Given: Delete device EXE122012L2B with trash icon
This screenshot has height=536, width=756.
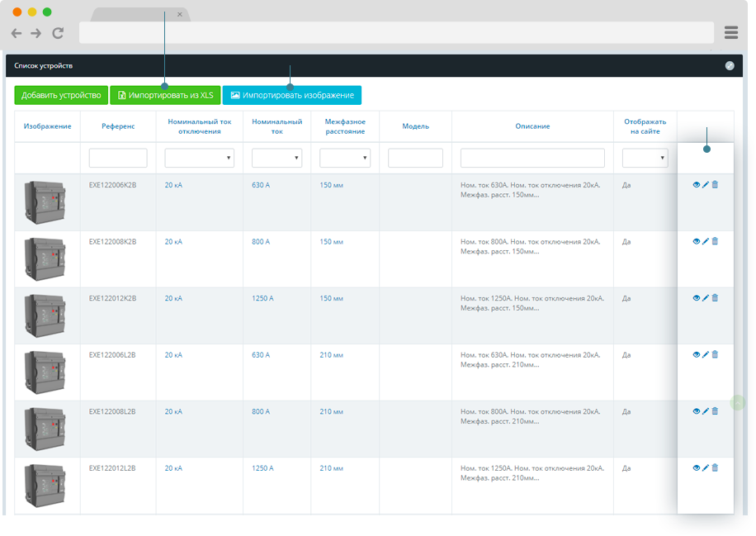Looking at the screenshot, I should pyautogui.click(x=715, y=467).
